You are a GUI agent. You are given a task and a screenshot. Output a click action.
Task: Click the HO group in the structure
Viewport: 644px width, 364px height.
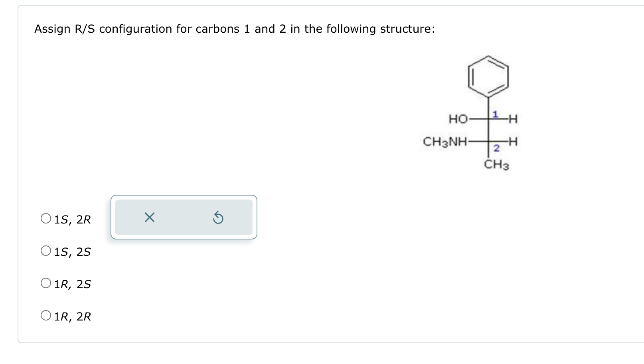click(x=458, y=119)
